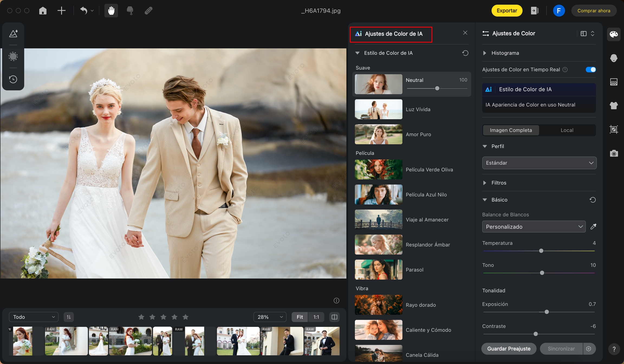Open the Todo filter dropdown
Image resolution: width=624 pixels, height=364 pixels.
tap(34, 317)
